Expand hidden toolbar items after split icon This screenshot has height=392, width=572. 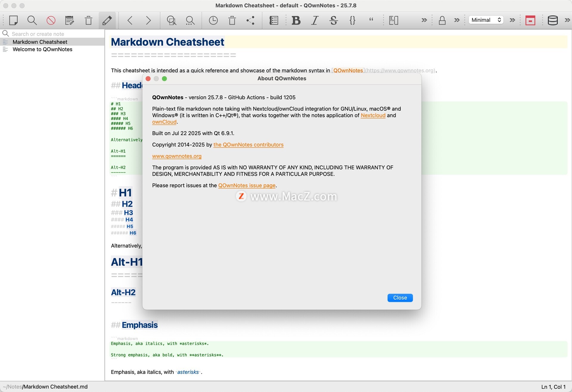point(424,20)
